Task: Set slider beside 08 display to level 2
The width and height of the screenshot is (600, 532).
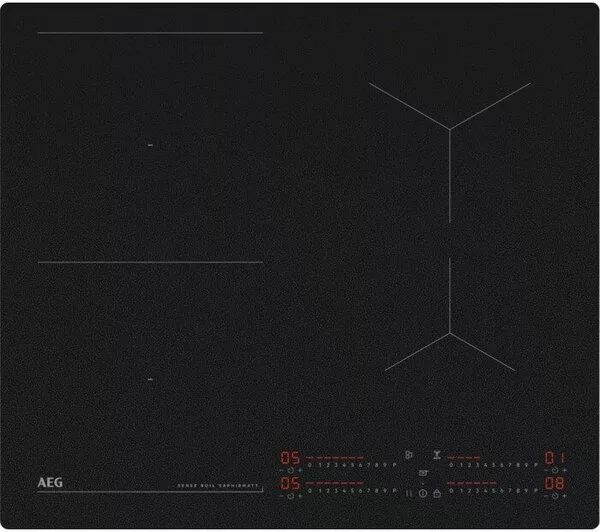Action: tap(469, 491)
